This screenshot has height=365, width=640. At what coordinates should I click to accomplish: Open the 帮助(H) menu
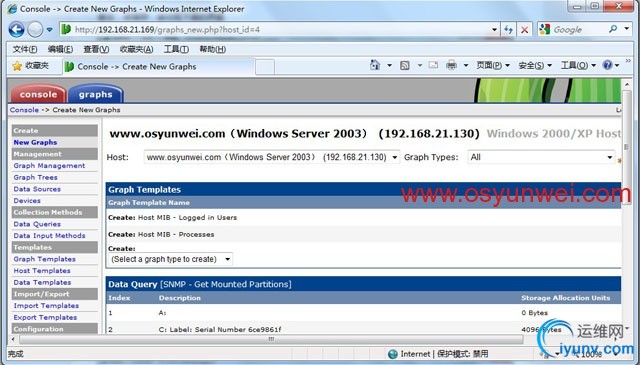(212, 49)
